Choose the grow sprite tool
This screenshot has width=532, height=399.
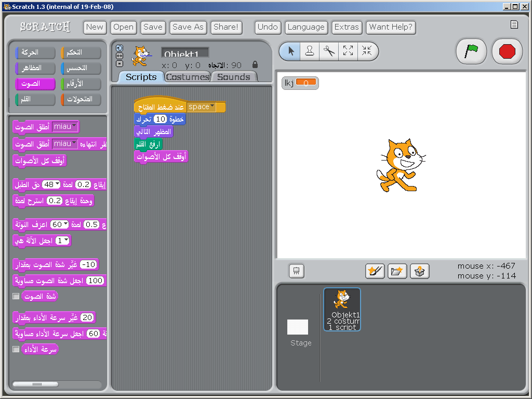click(348, 51)
